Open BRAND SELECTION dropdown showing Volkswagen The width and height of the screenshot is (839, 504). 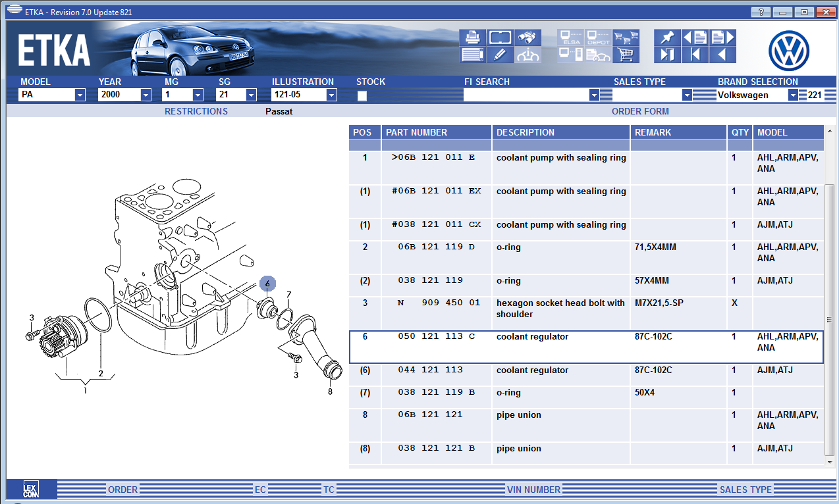point(757,95)
